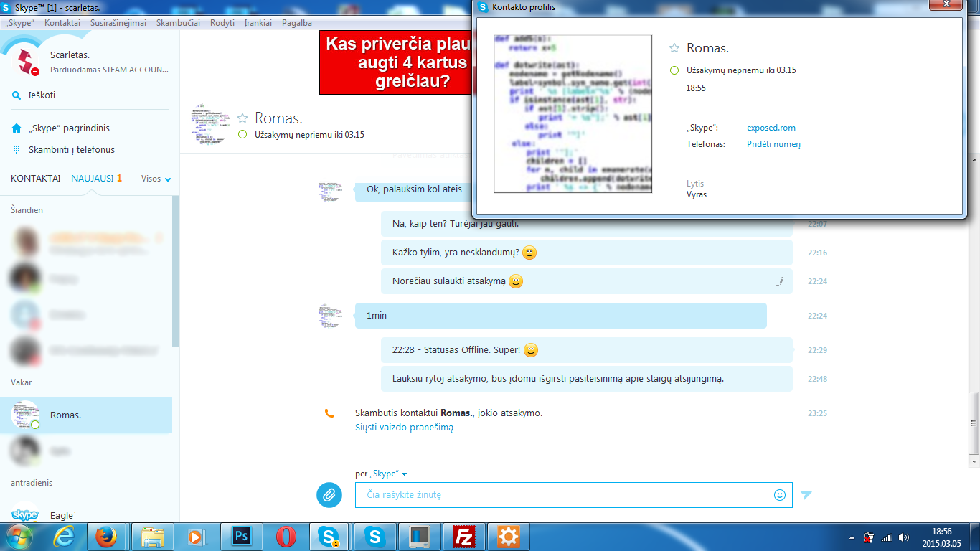This screenshot has height=551, width=980.
Task: Click the monitor-shaped taskbar app icon
Action: click(420, 537)
